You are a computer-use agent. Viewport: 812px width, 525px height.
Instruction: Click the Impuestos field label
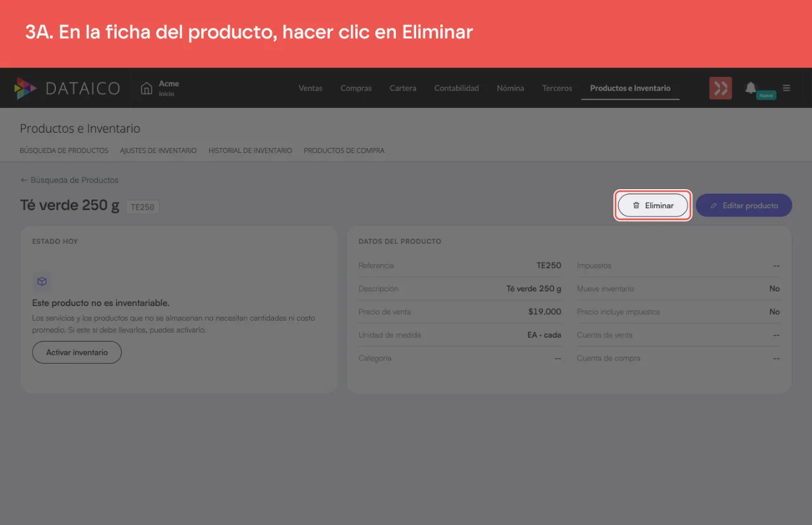tap(594, 265)
